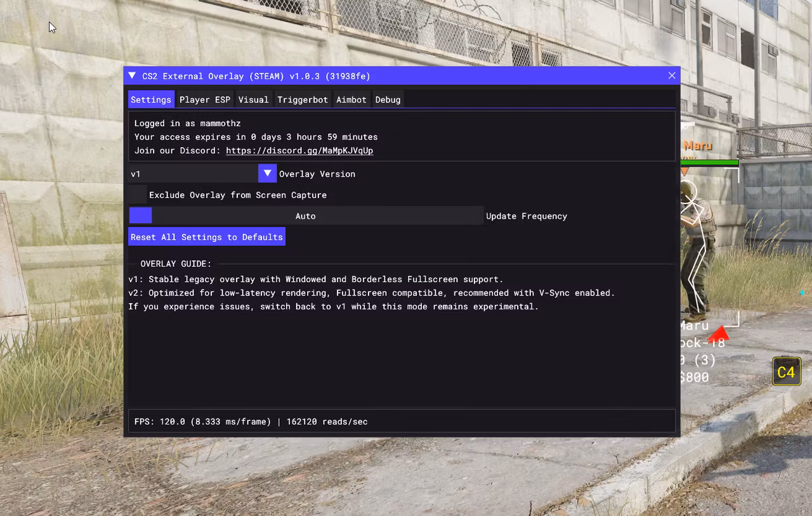The width and height of the screenshot is (812, 516).
Task: Click the yellow C4 icon
Action: [x=787, y=371]
